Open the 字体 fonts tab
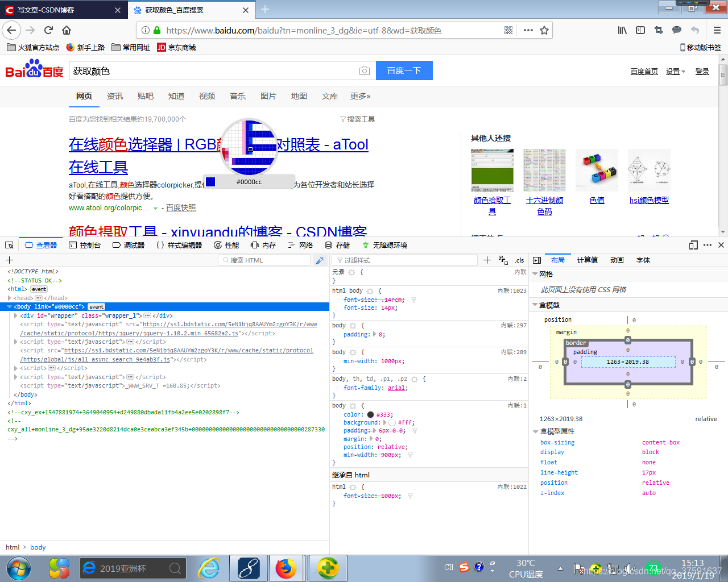The width and height of the screenshot is (728, 582). [643, 260]
